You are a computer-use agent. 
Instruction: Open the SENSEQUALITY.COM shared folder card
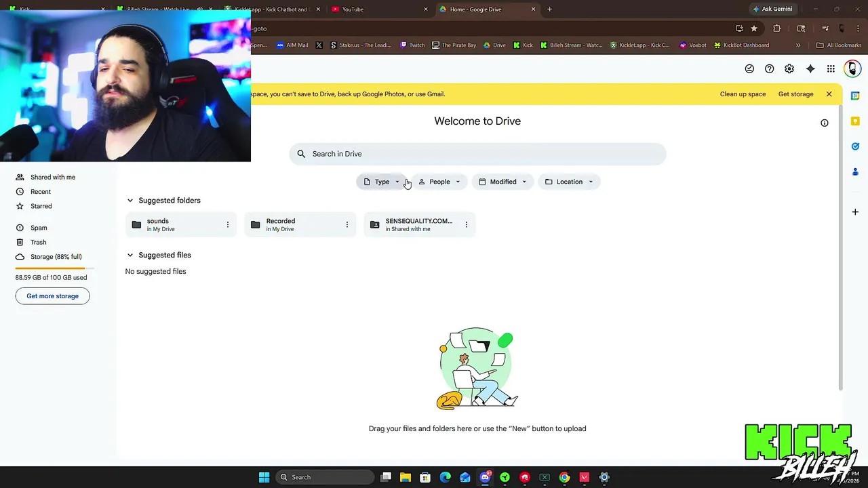420,224
